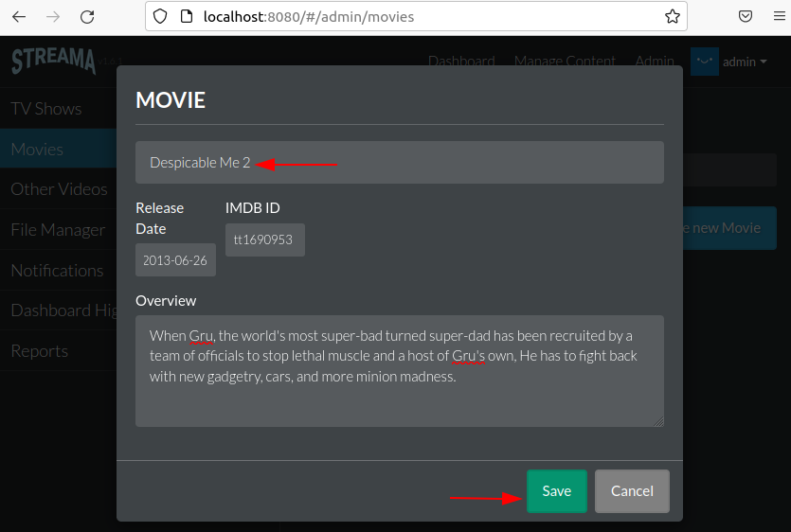The image size is (791, 532).
Task: Click the Release Date label
Action: pos(160,219)
